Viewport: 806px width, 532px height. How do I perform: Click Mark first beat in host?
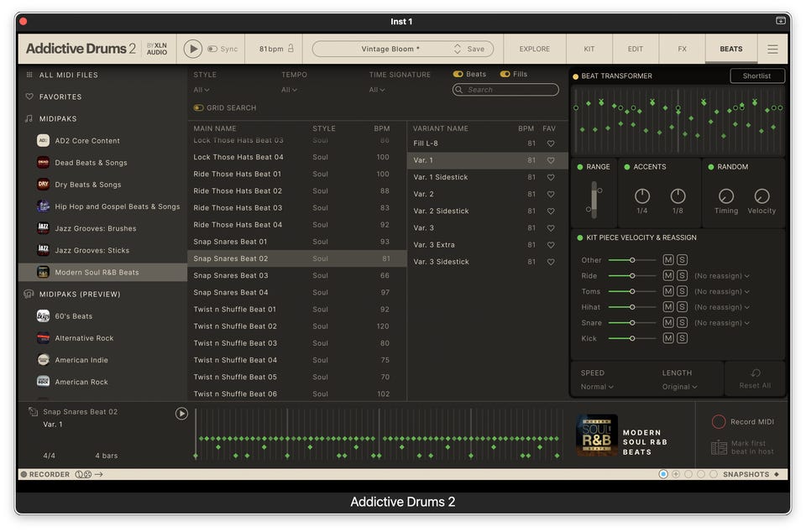point(743,447)
